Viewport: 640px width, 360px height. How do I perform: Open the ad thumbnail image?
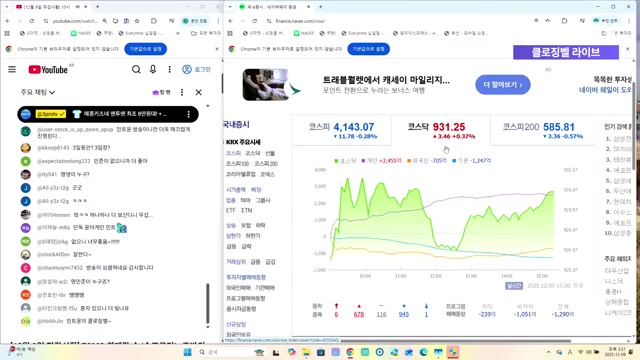point(265,84)
